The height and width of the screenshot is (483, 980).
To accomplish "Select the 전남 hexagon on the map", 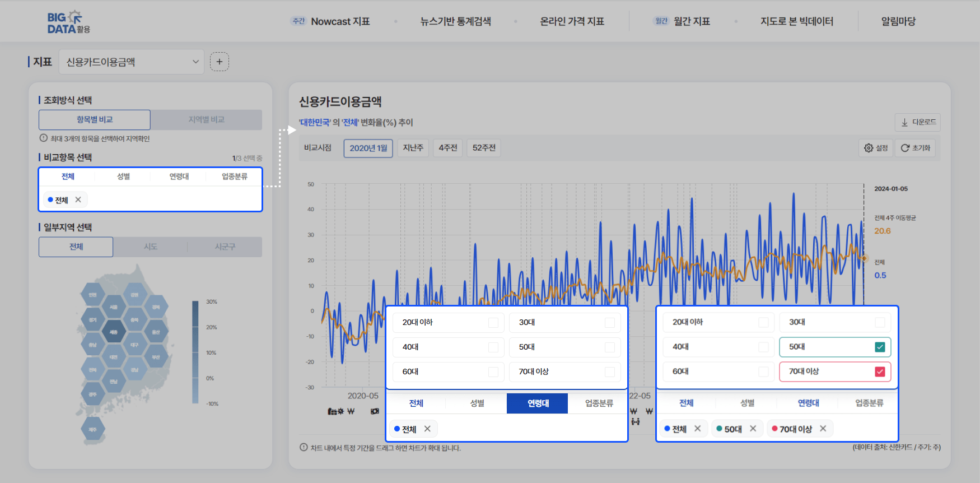I will pyautogui.click(x=113, y=381).
